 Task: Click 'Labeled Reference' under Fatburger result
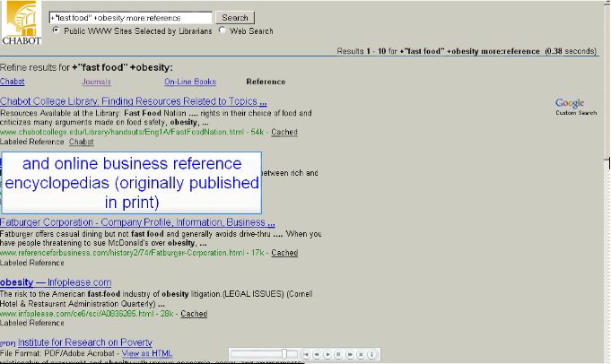pos(32,263)
